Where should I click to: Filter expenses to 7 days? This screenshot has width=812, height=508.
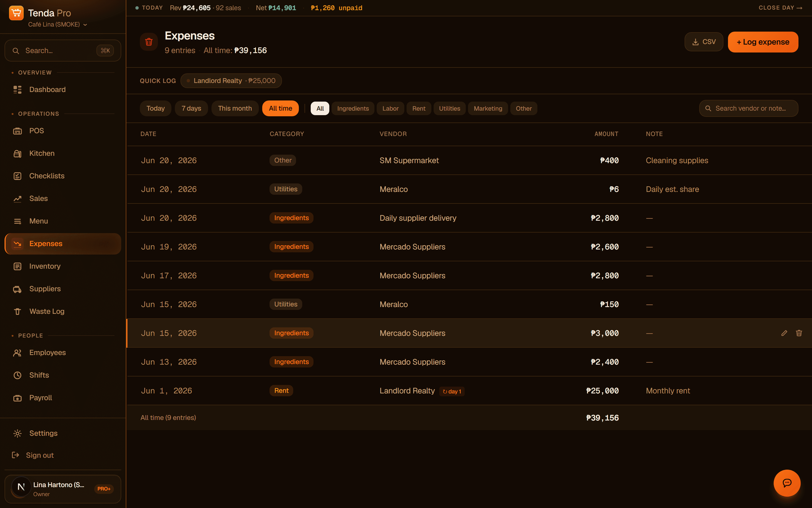[x=191, y=109]
